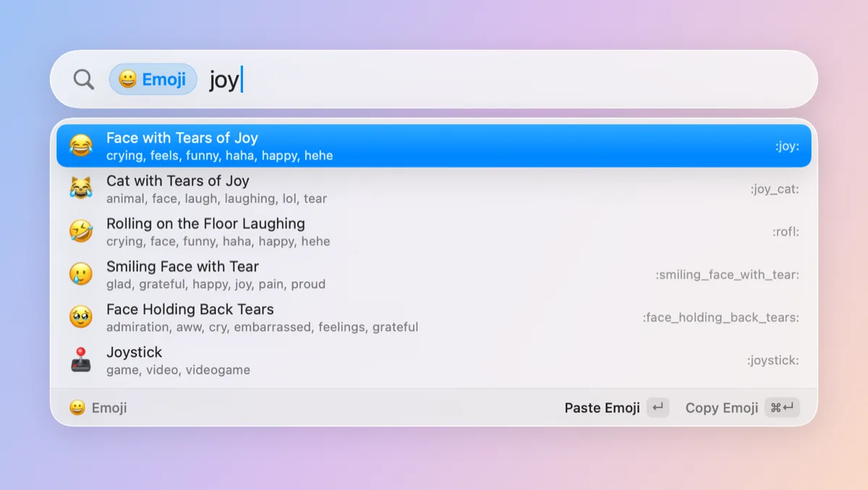Viewport: 868px width, 490px height.
Task: Select the Smiling Face with Tear emoji icon
Action: [x=81, y=274]
